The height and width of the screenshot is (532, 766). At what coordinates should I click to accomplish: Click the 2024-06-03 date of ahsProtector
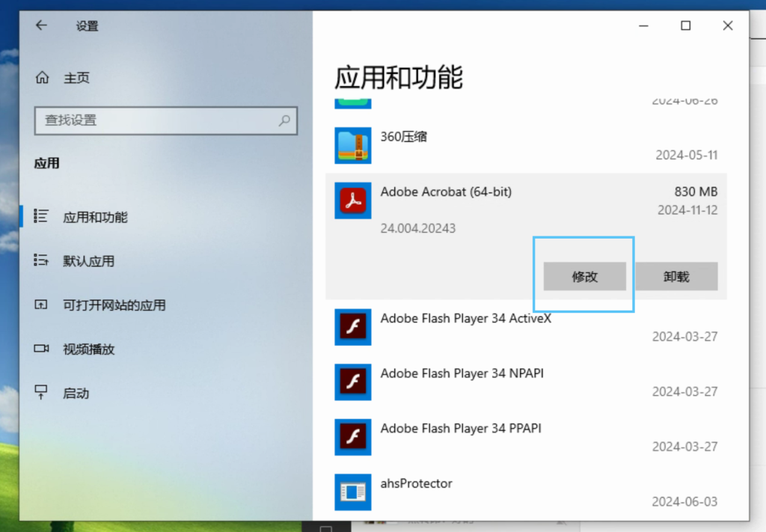685,502
